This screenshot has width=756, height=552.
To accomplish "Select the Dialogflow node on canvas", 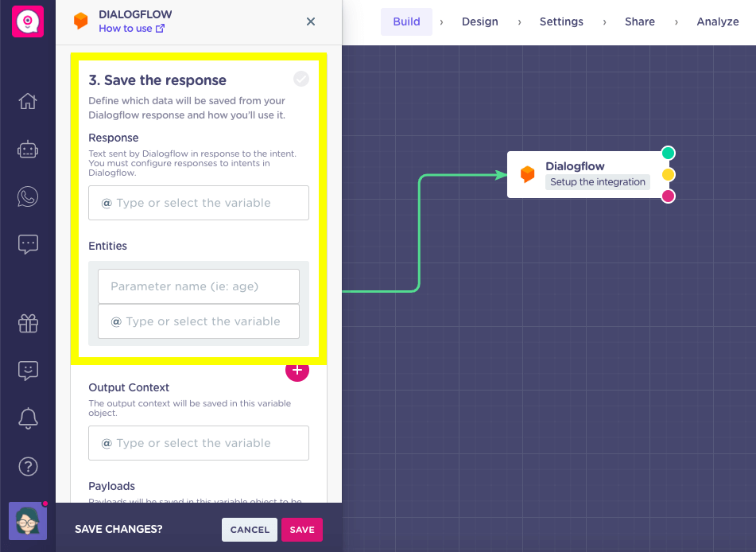I will (x=587, y=174).
